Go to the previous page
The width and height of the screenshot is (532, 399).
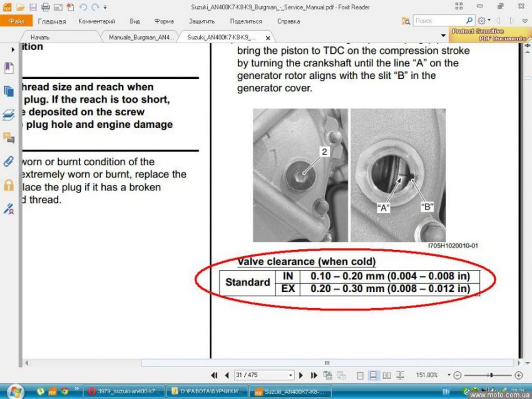[x=227, y=375]
